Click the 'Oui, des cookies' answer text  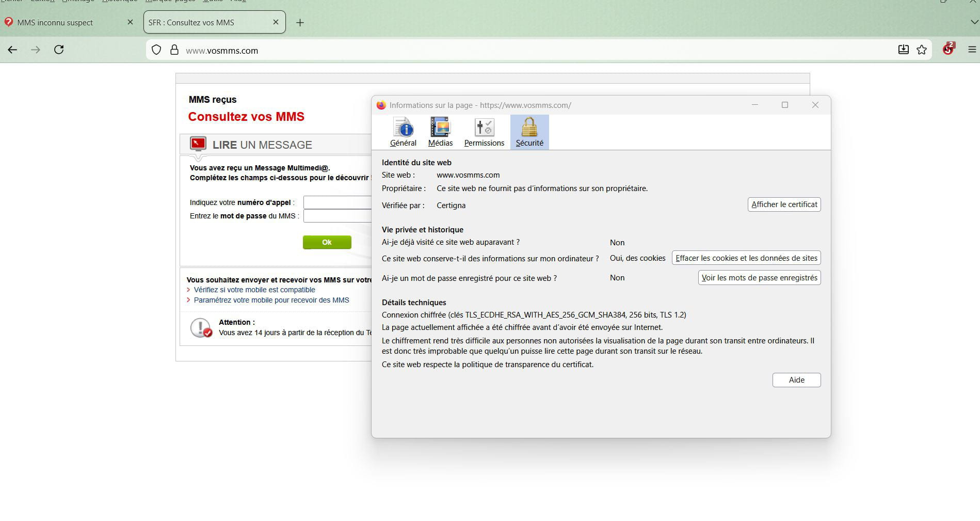[638, 258]
